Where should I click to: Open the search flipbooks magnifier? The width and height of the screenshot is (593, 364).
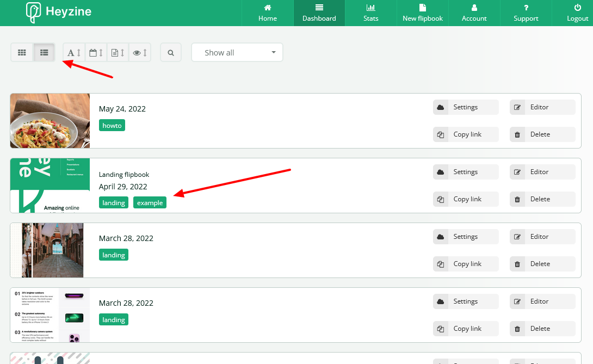171,53
